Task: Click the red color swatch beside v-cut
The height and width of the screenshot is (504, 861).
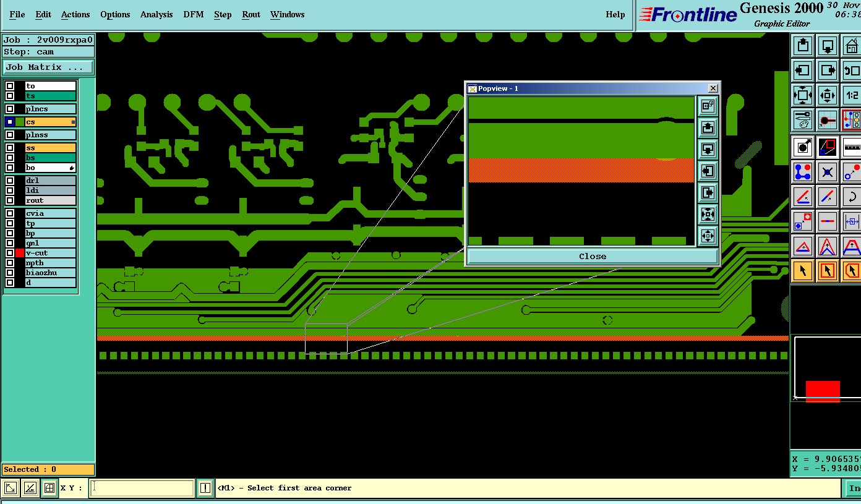Action: tap(20, 253)
